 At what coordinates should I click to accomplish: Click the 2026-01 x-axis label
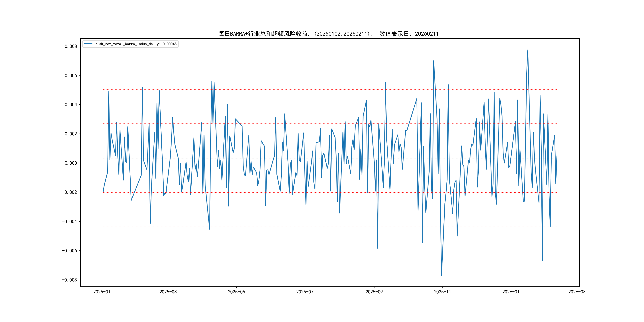[x=511, y=292]
